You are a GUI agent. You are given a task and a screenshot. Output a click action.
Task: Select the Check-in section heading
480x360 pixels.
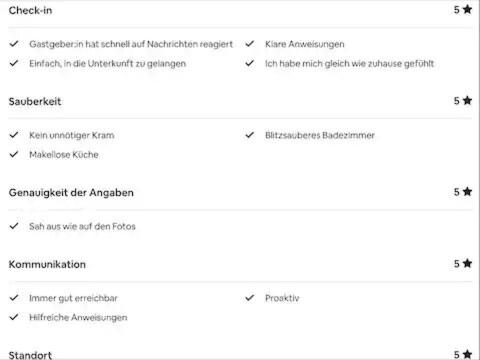pyautogui.click(x=30, y=10)
